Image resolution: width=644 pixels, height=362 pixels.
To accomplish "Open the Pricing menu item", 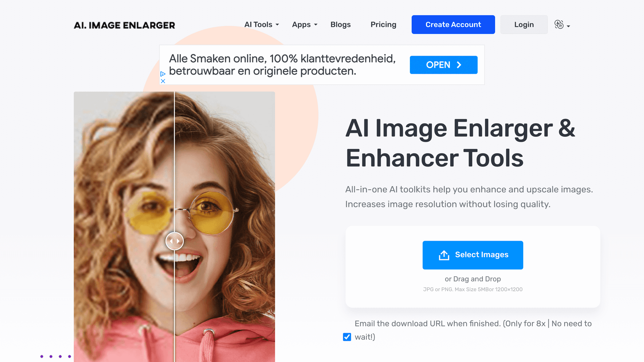I will 383,24.
